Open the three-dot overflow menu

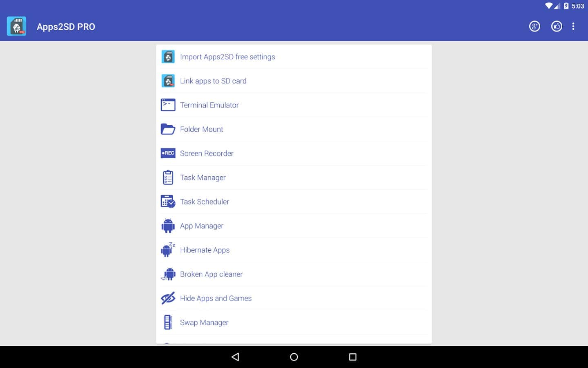(573, 27)
